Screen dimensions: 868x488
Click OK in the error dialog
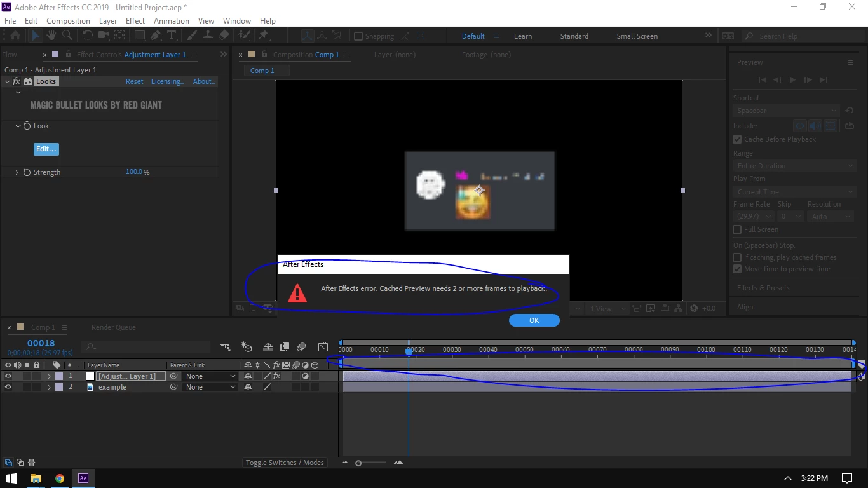[534, 320]
